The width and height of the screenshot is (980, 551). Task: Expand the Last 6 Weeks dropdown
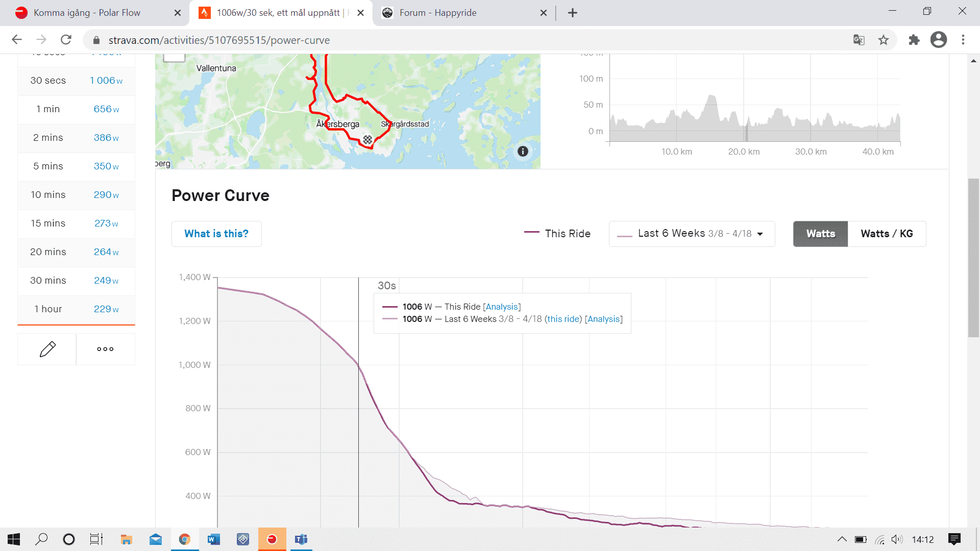pos(692,234)
